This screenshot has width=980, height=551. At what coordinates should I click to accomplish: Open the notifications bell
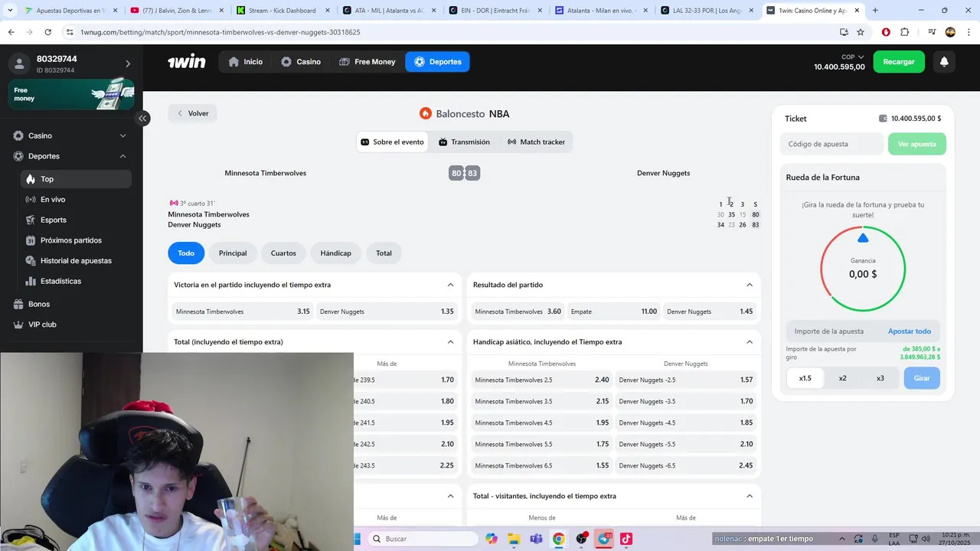pyautogui.click(x=944, y=62)
